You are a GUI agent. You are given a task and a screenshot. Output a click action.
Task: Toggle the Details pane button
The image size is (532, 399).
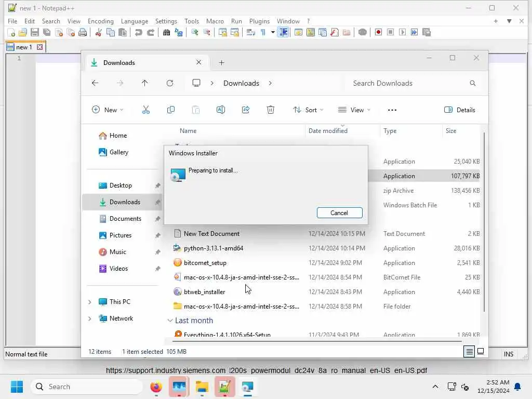[459, 110]
